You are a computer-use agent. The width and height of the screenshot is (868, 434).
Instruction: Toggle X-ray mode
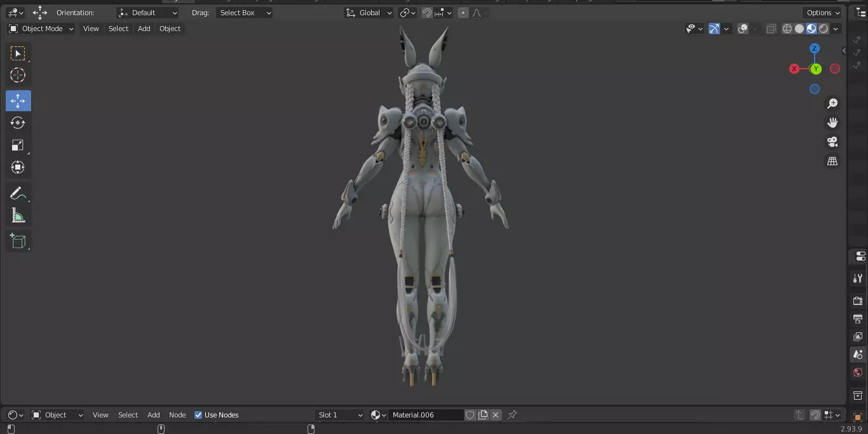[771, 29]
